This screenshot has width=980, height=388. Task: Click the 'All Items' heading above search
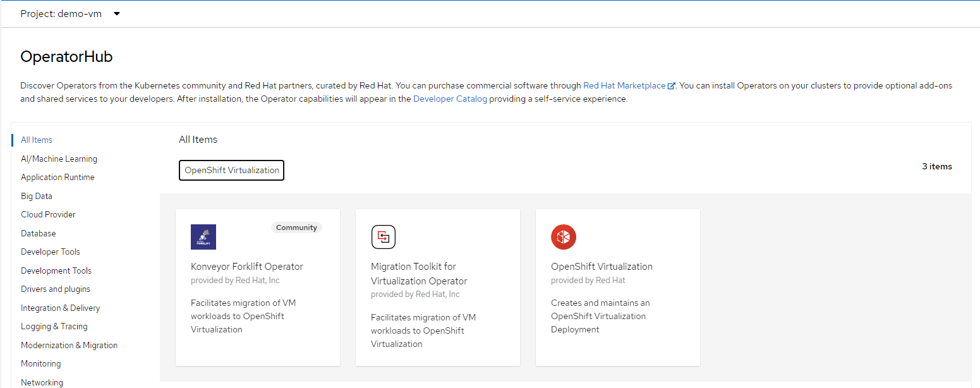tap(198, 140)
